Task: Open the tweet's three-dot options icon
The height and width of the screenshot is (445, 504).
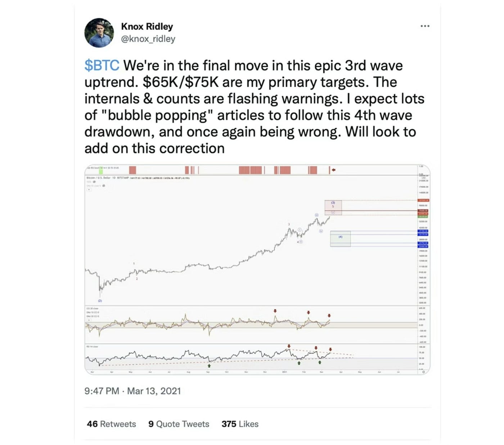Action: coord(425,26)
